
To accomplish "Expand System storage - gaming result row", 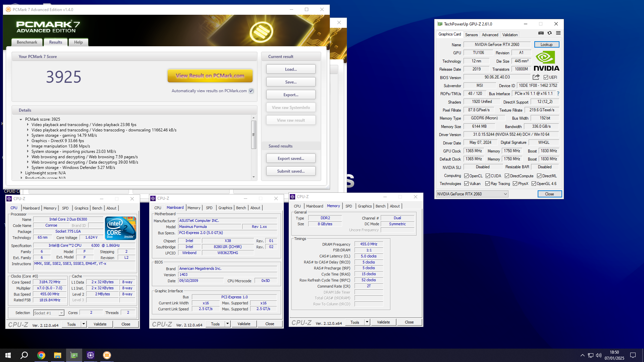I will point(28,135).
